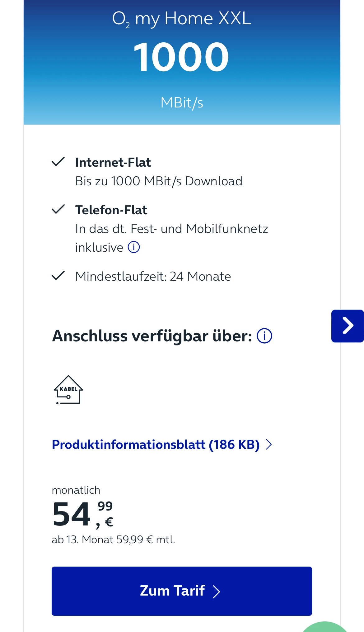
Task: Open the Produktinformationsblatt (186 KB) link
Action: click(156, 444)
